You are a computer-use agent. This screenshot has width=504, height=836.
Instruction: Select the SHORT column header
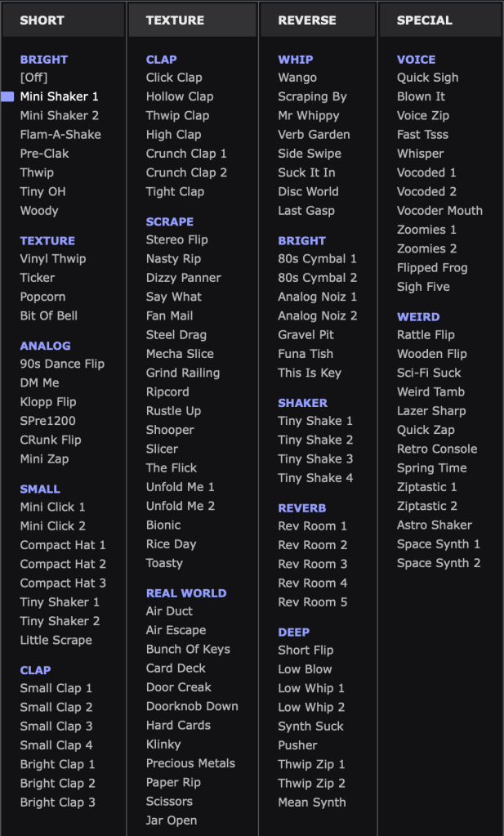42,20
